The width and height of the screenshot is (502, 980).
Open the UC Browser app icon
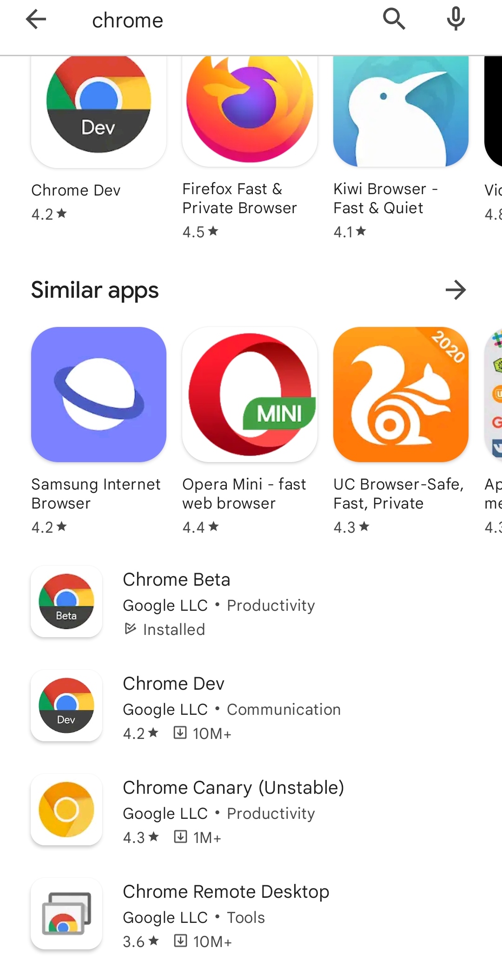point(401,394)
